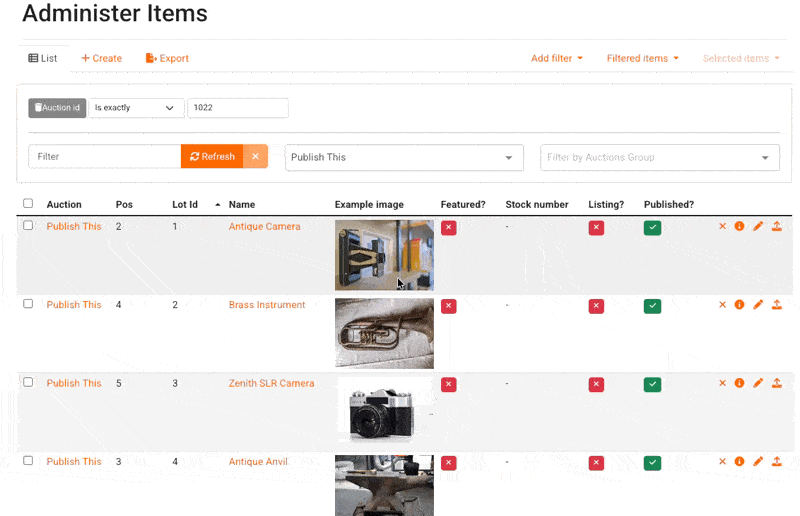This screenshot has height=516, width=800.
Task: Click the Zenith SLR Camera thumbnail image
Action: coord(384,409)
